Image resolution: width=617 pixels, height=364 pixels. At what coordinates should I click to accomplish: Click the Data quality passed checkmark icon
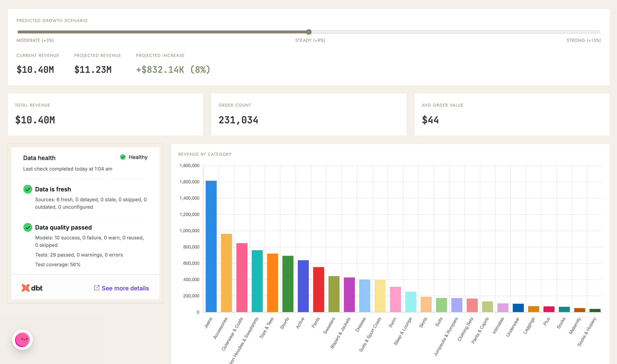point(28,227)
